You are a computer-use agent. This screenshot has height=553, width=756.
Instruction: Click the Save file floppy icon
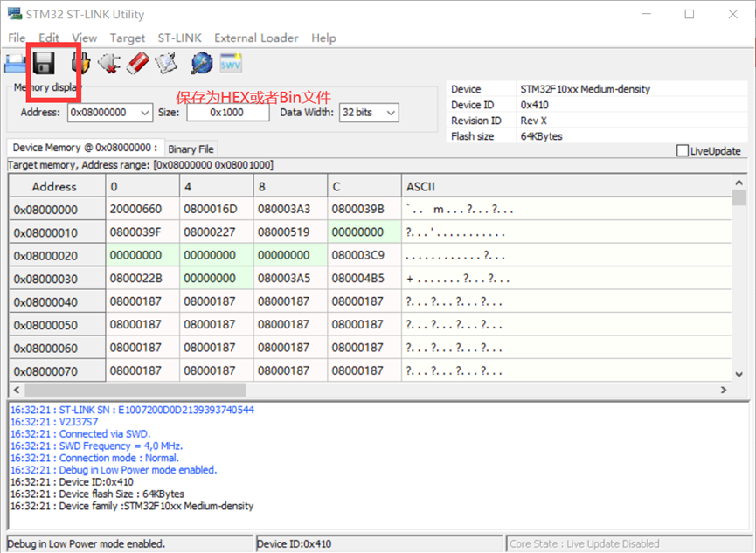44,63
